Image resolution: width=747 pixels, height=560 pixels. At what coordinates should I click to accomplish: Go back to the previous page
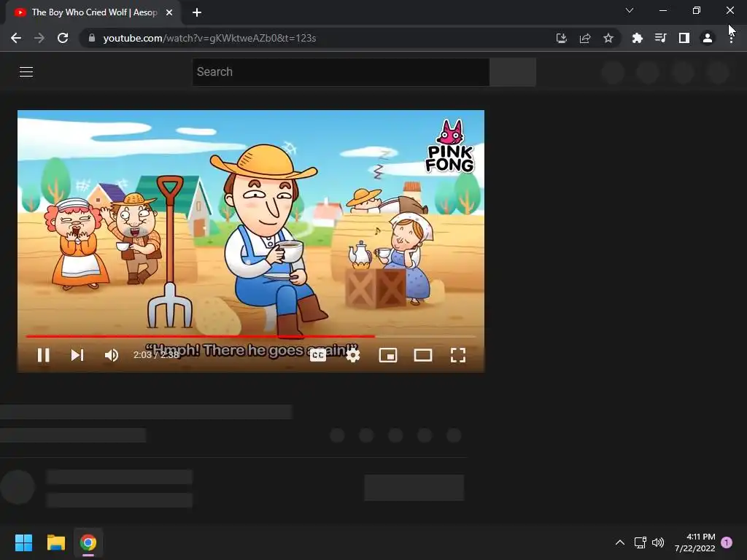click(x=16, y=38)
